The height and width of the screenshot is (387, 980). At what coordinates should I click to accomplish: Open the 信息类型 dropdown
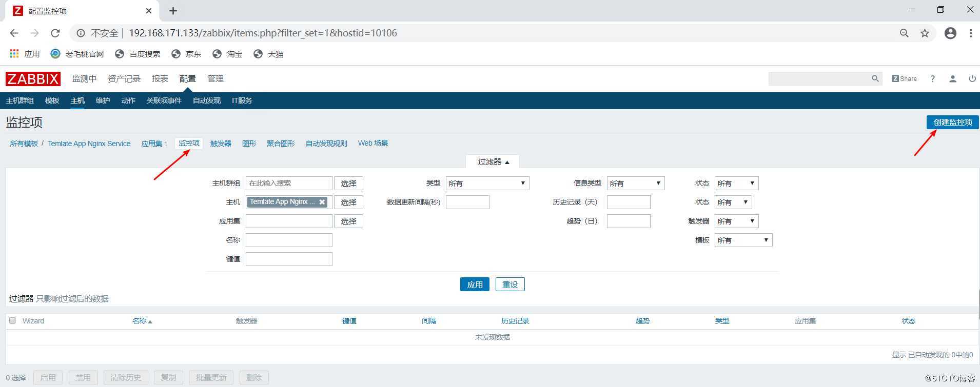[636, 184]
